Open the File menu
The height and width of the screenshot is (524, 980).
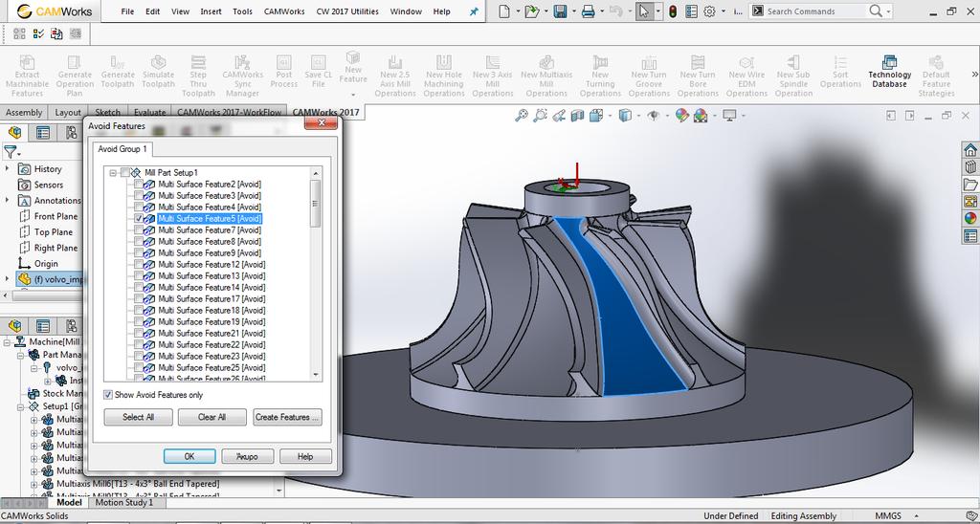pyautogui.click(x=127, y=11)
